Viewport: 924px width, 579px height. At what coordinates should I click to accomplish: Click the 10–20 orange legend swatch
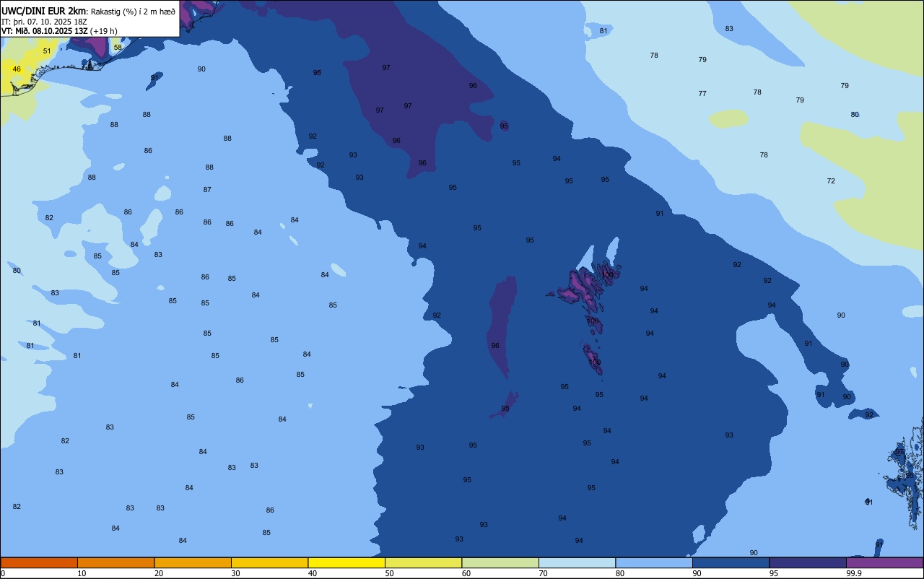tap(115, 562)
